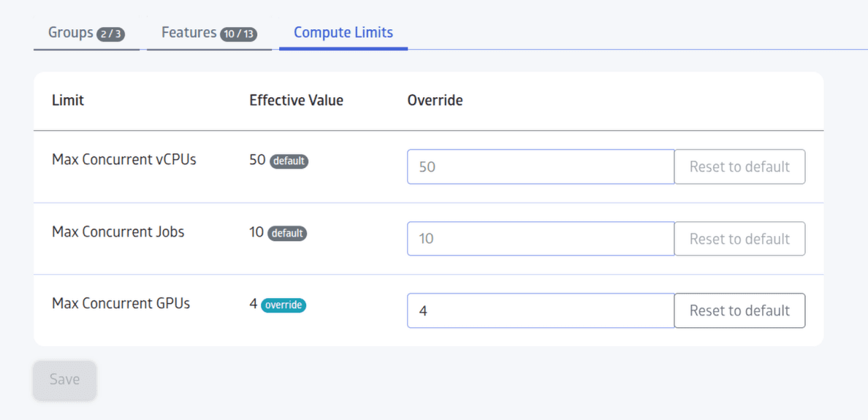Click the Max Concurrent GPUs override field
This screenshot has height=420, width=868.
[541, 310]
